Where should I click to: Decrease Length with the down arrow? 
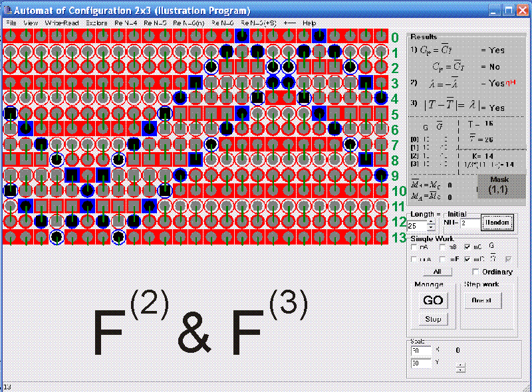431,227
